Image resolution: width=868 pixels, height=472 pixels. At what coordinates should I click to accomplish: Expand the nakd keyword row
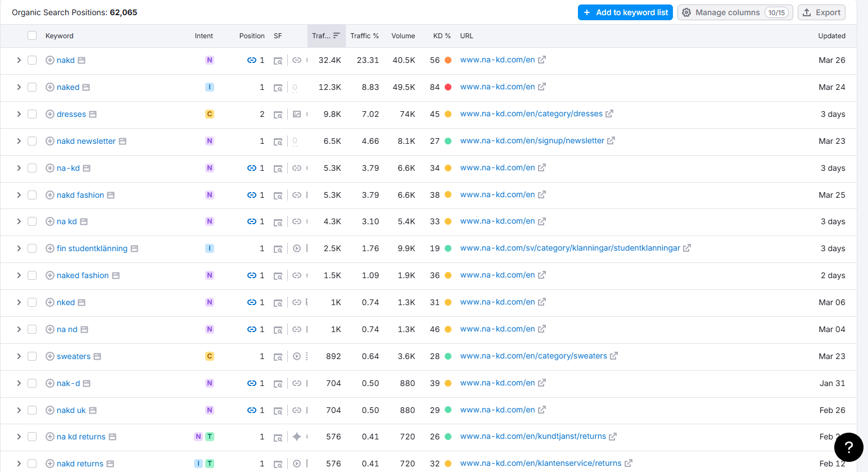(x=19, y=60)
